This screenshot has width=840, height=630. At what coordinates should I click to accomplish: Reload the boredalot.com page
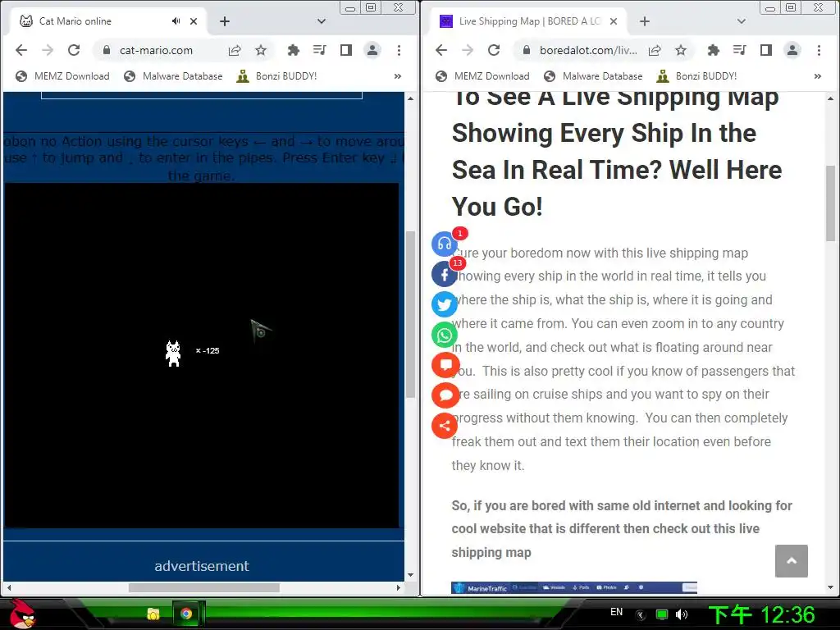(494, 50)
